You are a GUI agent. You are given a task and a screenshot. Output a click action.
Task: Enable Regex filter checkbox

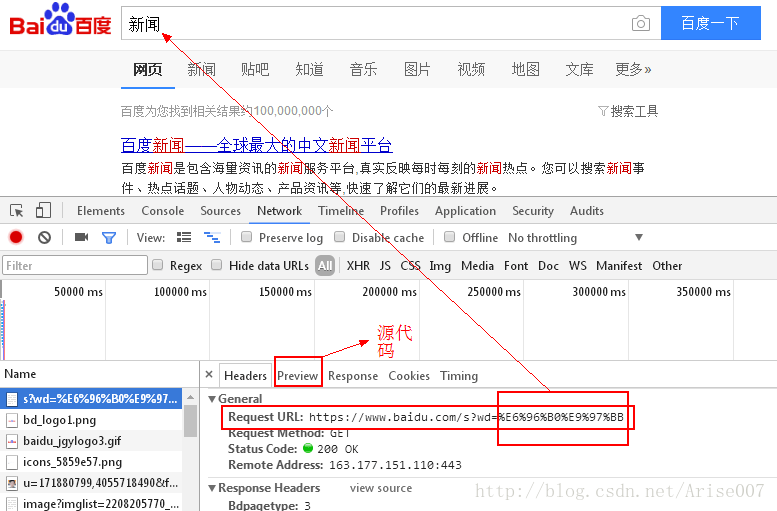coord(158,265)
